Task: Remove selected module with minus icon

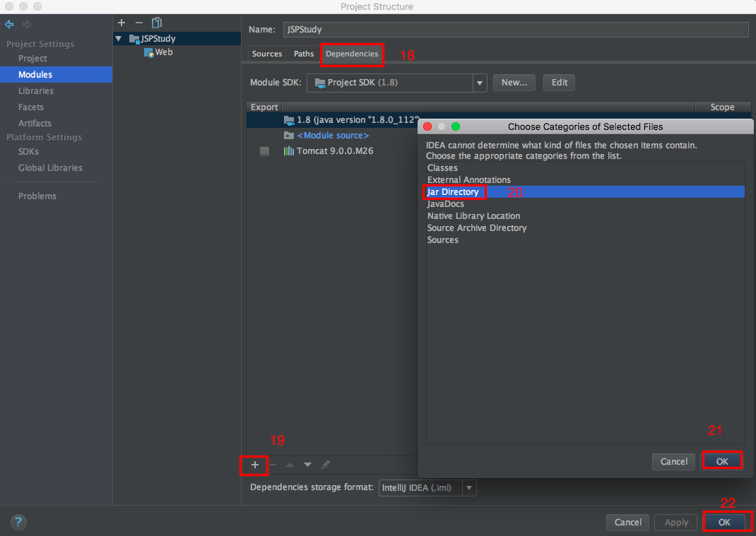Action: click(139, 23)
